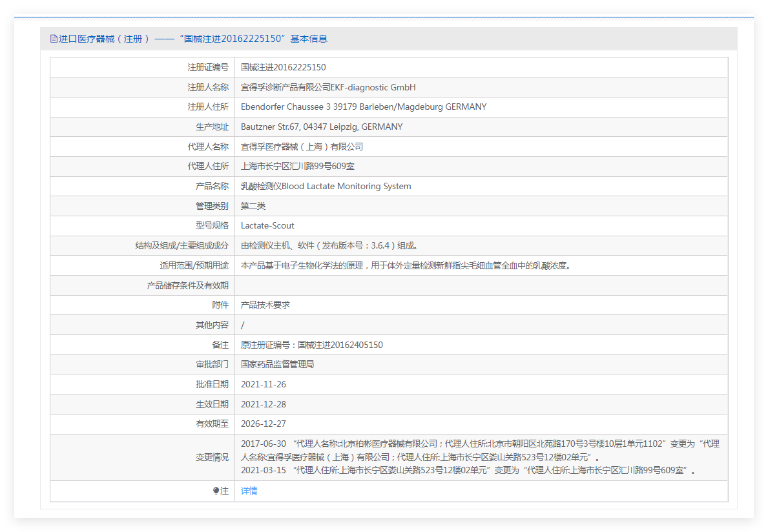768x532 pixels.
Task: Select approving department 国家药品监督管理局 value
Action: 277,365
